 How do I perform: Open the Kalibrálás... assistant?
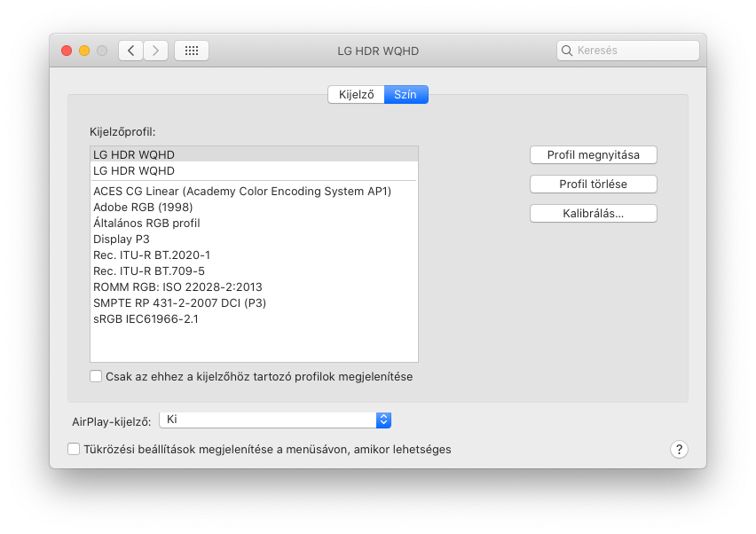click(x=593, y=214)
